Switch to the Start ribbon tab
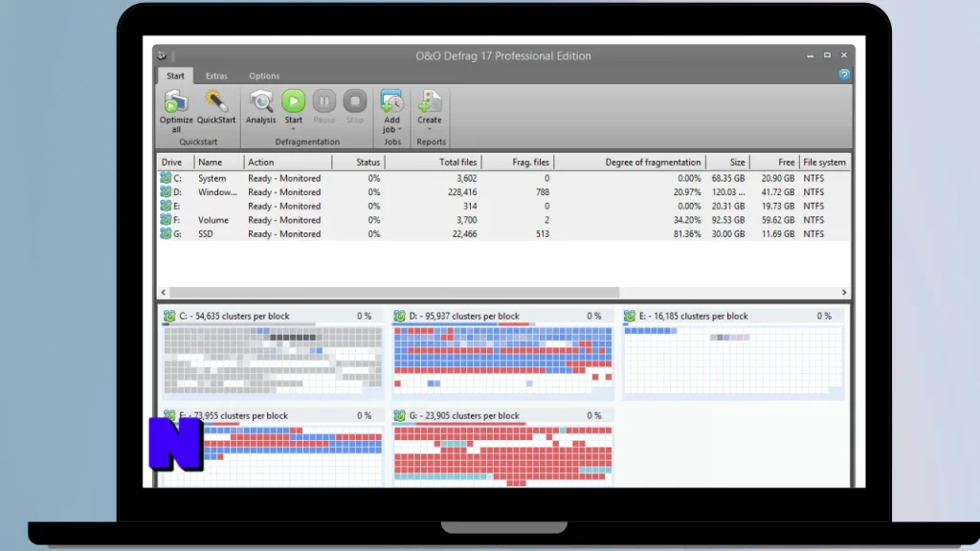The height and width of the screenshot is (551, 980). tap(176, 76)
